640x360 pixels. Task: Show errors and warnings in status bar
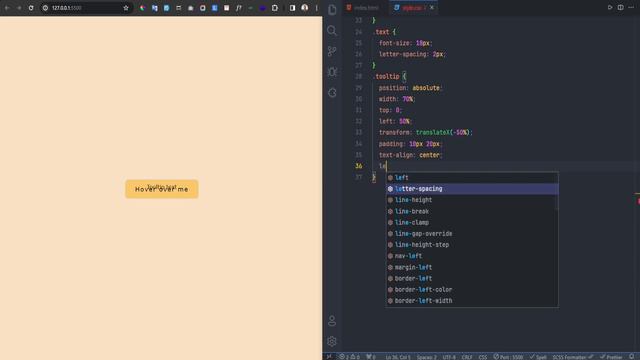coord(349,357)
